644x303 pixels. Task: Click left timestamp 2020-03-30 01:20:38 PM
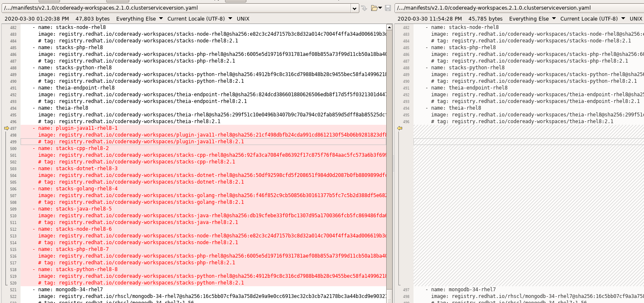pyautogui.click(x=37, y=19)
